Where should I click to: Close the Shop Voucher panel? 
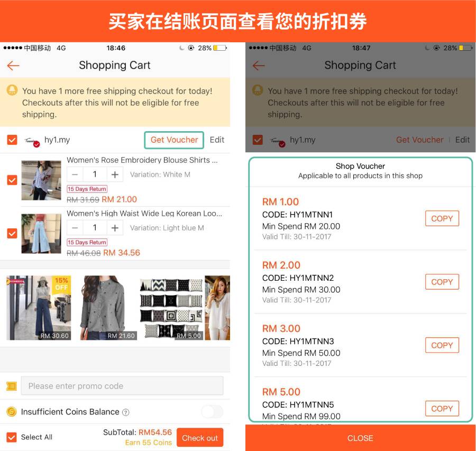pos(360,438)
